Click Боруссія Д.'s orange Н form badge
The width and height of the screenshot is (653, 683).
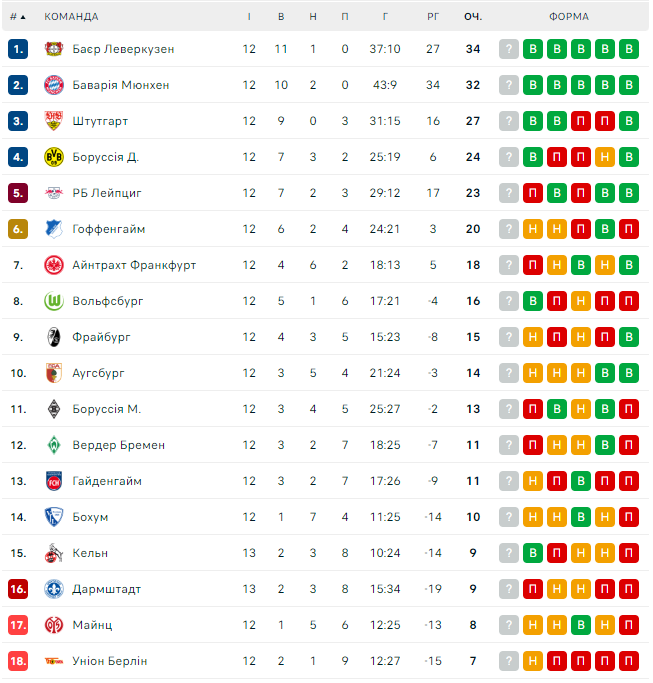(x=605, y=157)
